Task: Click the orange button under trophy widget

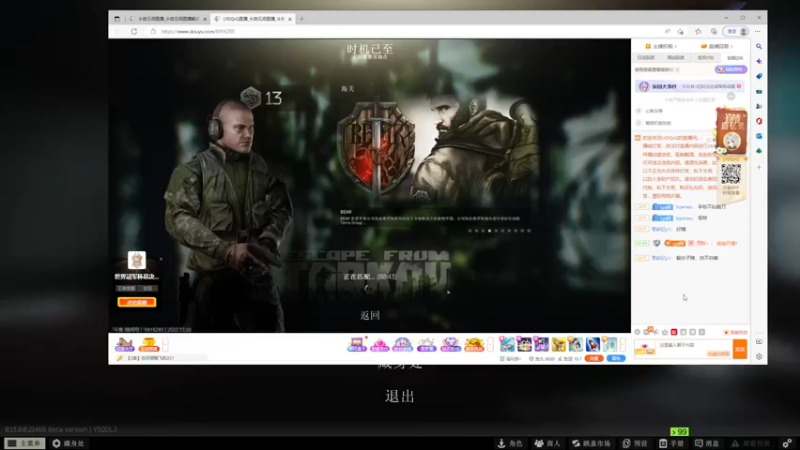Action: (137, 302)
